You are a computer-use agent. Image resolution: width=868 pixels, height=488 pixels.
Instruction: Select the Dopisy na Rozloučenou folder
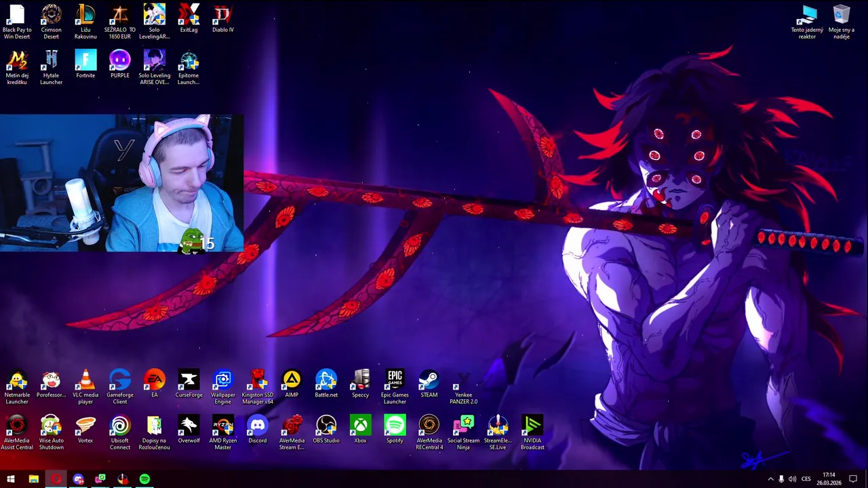point(154,432)
